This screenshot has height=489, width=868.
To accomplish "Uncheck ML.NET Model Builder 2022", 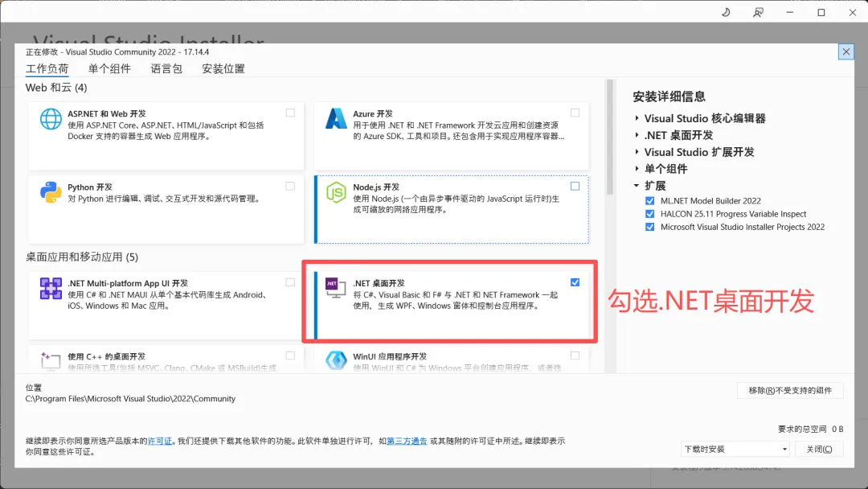I will click(x=650, y=200).
